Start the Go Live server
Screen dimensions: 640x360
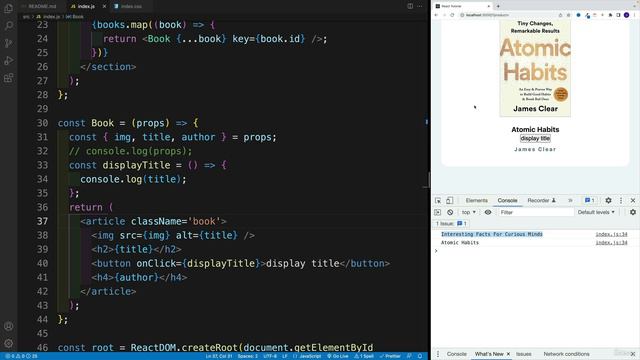(x=338, y=356)
